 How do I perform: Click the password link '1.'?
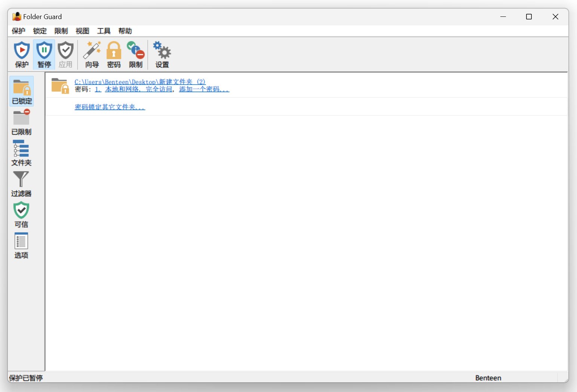point(98,89)
